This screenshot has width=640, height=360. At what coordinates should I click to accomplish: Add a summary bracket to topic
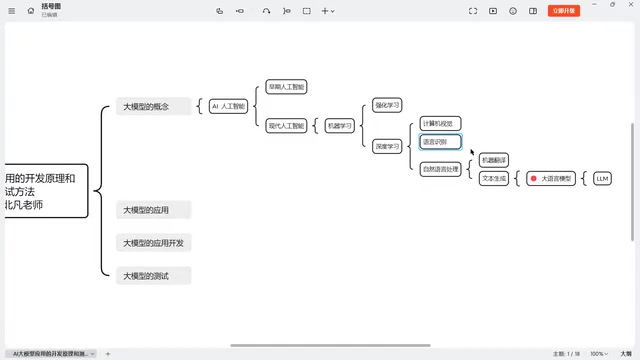tap(287, 11)
